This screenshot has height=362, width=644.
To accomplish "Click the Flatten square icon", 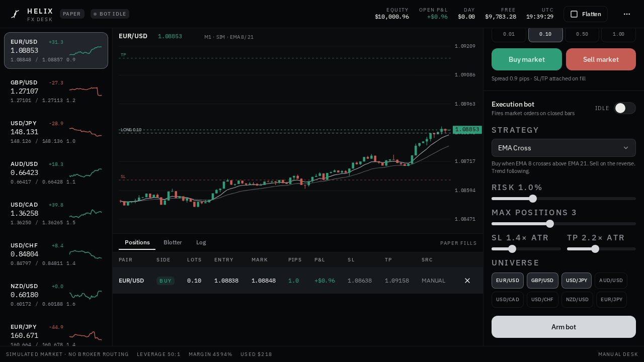I will pos(574,14).
